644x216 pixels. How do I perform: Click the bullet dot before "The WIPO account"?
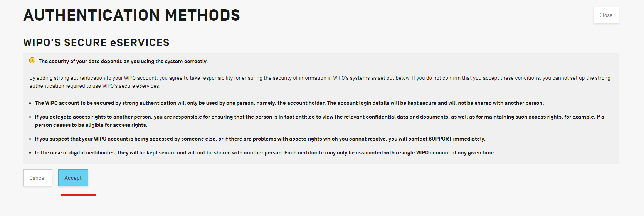tap(30, 103)
